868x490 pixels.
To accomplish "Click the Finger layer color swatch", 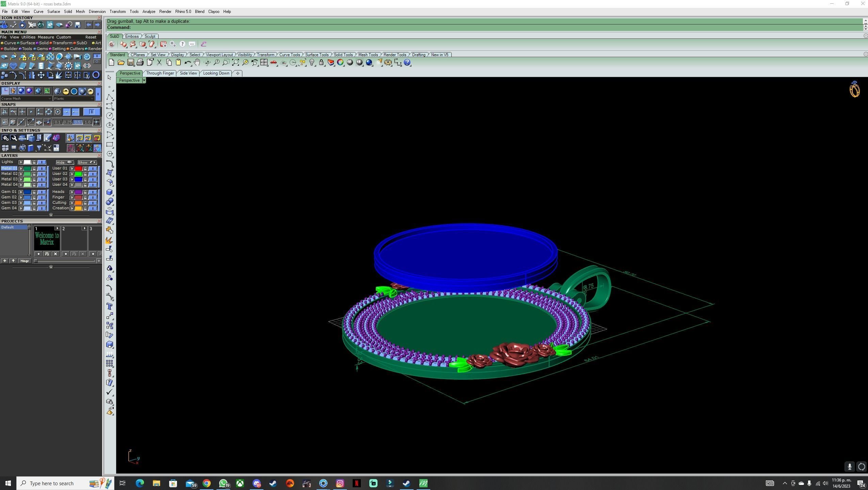I will tap(78, 197).
